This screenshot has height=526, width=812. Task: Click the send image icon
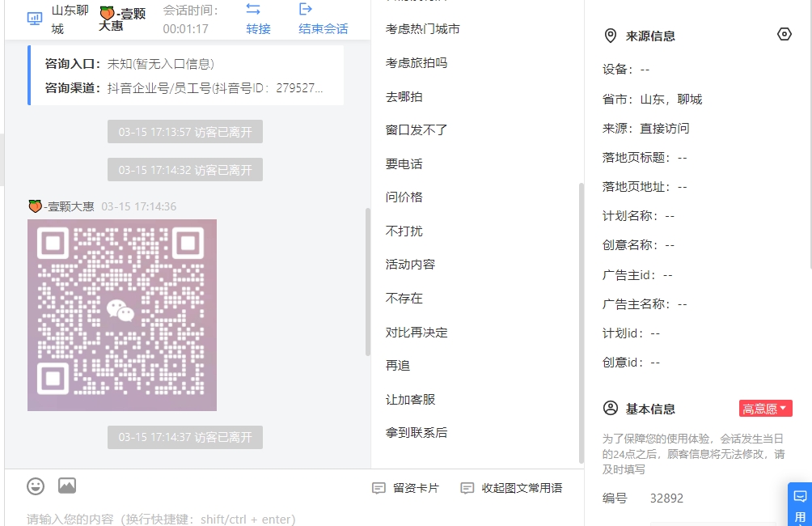click(x=67, y=486)
